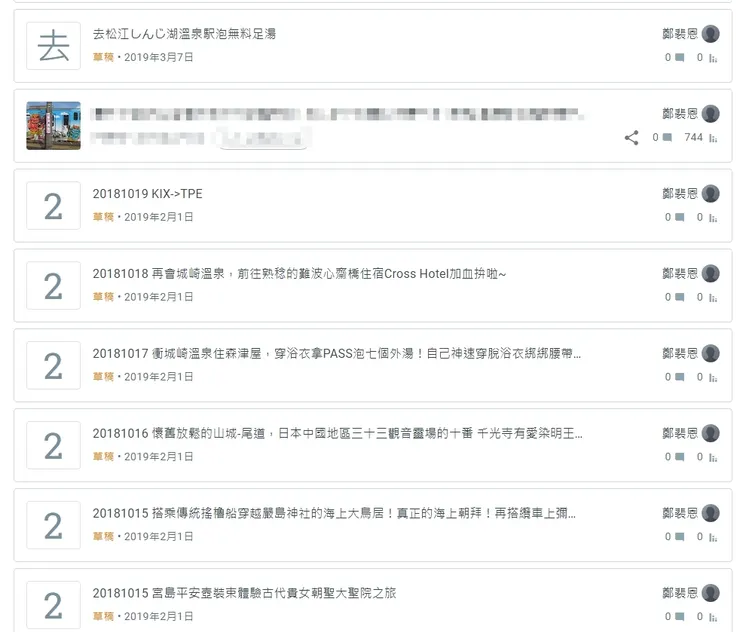Click the 2 thumbnail for 20181018 post
Screen dimensions: 740x632
point(53,286)
